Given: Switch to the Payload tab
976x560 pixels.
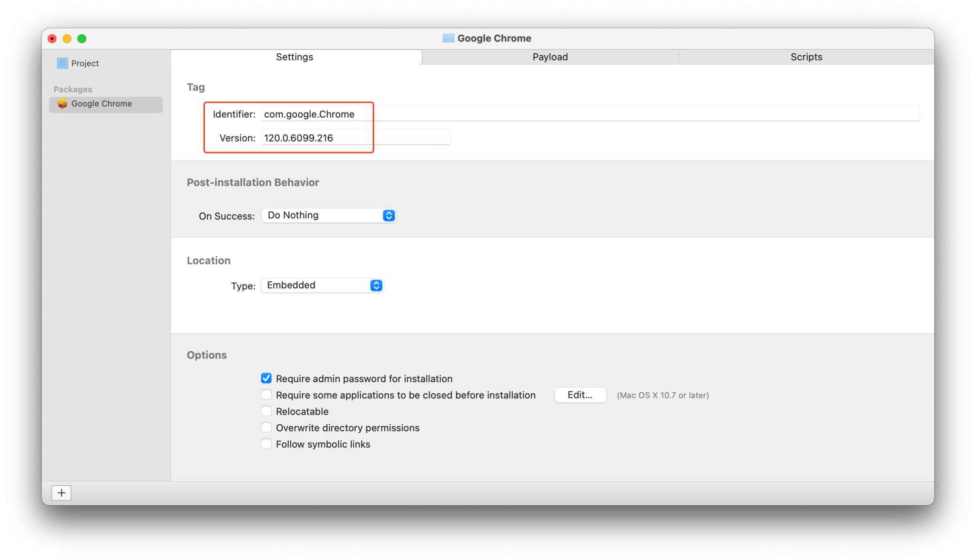Looking at the screenshot, I should tap(550, 57).
